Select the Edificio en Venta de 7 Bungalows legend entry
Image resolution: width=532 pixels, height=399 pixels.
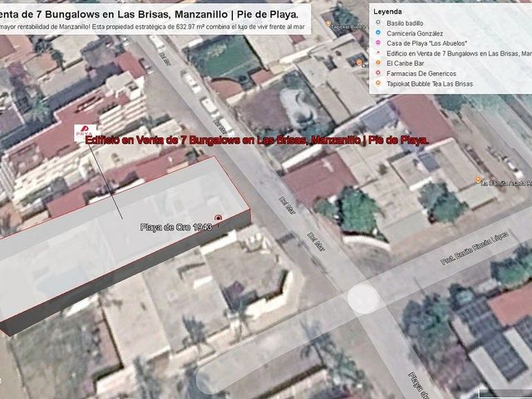coord(459,53)
